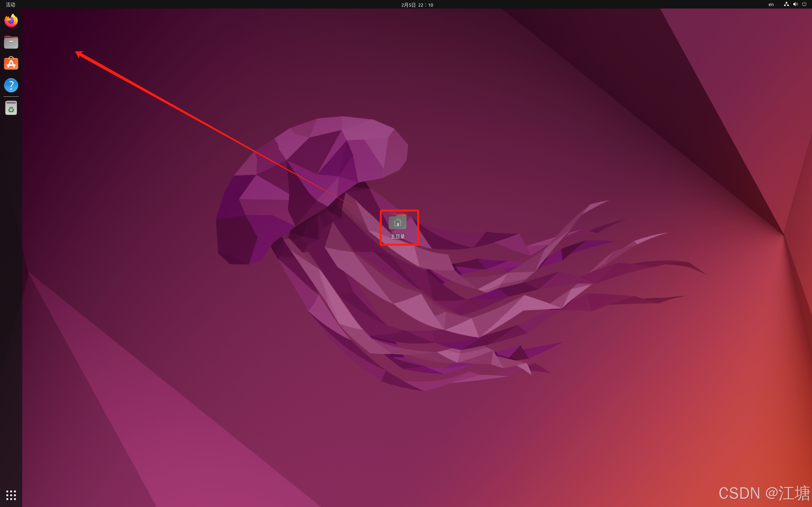Open the Trash from the dock

point(11,108)
